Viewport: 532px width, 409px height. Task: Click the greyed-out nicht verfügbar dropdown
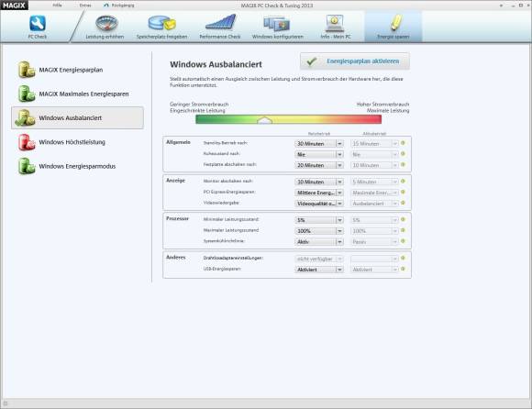pos(319,259)
